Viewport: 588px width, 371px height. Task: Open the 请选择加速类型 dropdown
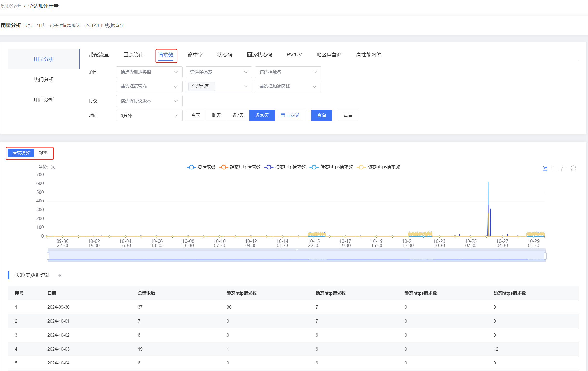coord(149,72)
